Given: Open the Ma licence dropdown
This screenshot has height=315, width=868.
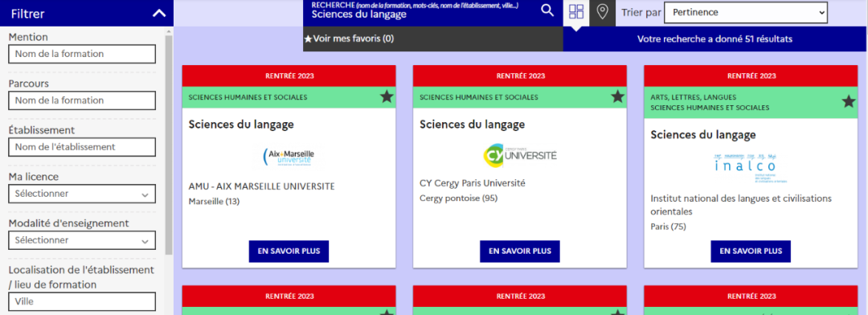Looking at the screenshot, I should [82, 194].
